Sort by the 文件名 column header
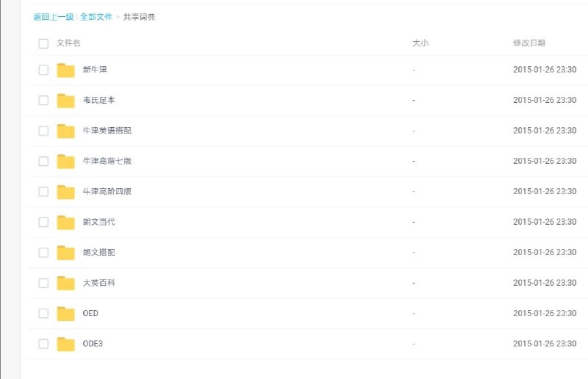 pos(68,43)
